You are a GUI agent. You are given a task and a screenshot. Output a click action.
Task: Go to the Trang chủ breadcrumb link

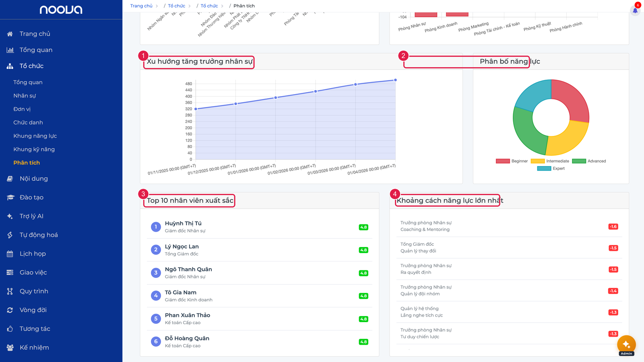pyautogui.click(x=141, y=6)
